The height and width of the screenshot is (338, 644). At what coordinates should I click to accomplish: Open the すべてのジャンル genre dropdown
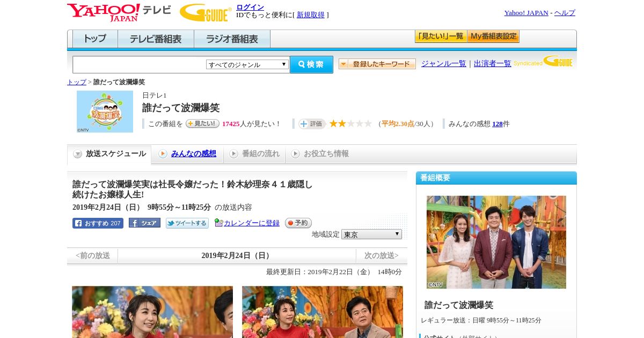(247, 64)
